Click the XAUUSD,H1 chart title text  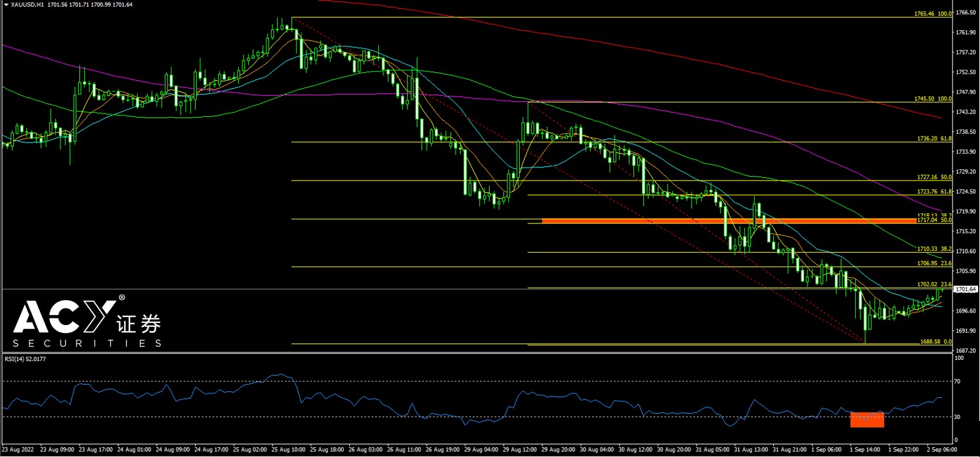26,4
